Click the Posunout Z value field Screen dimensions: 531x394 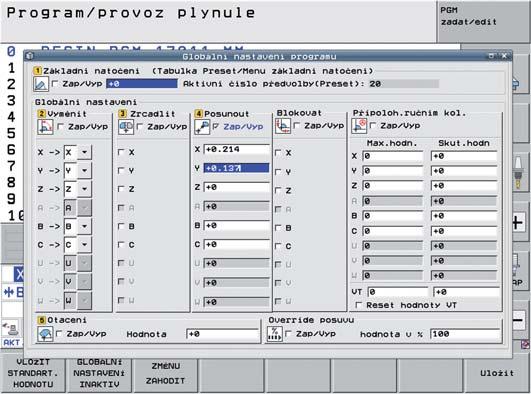236,187
